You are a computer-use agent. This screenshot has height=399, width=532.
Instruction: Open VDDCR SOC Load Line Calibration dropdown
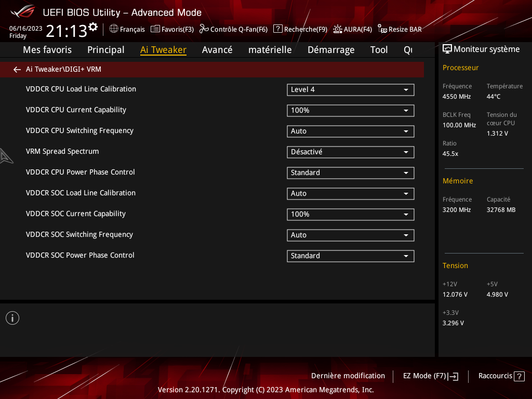pos(351,194)
